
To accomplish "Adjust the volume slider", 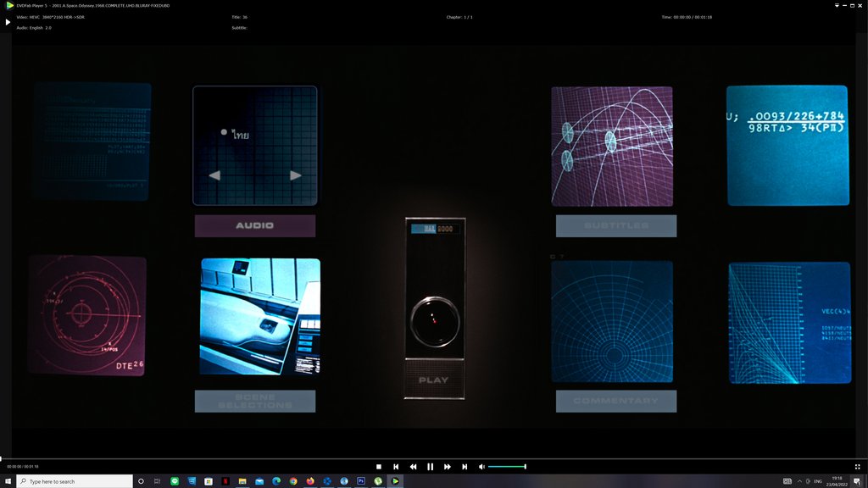I will pos(507,467).
